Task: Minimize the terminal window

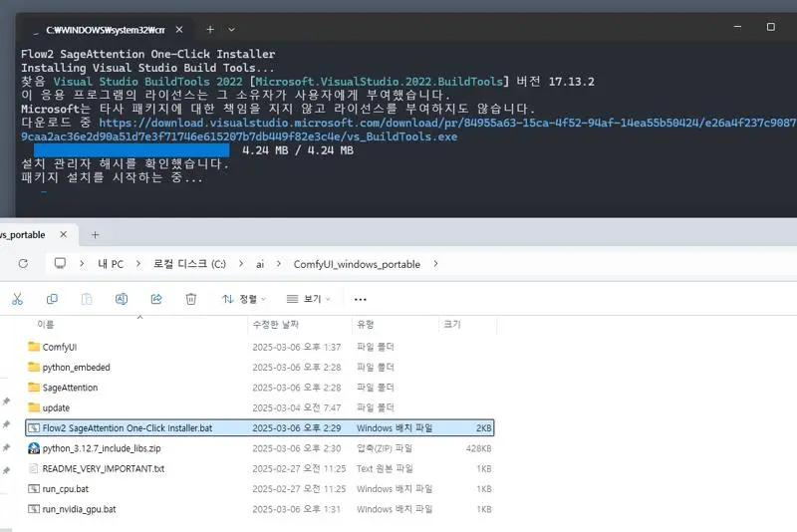Action: 737,27
